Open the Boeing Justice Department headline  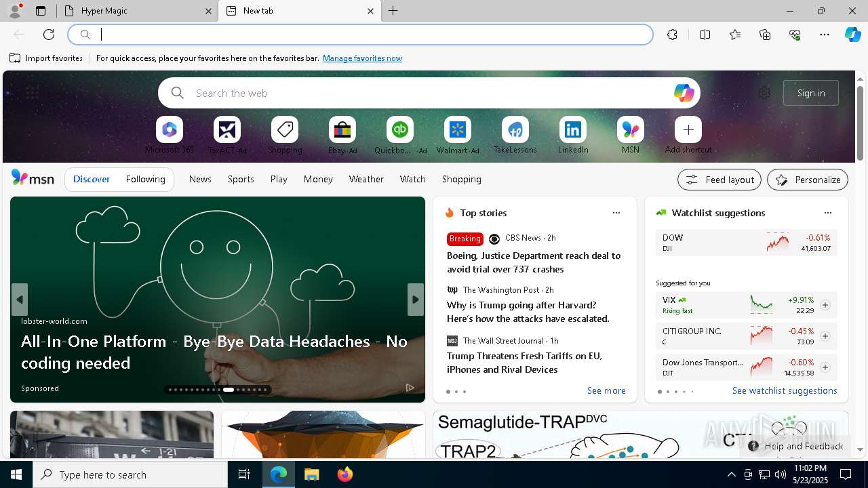(x=534, y=262)
